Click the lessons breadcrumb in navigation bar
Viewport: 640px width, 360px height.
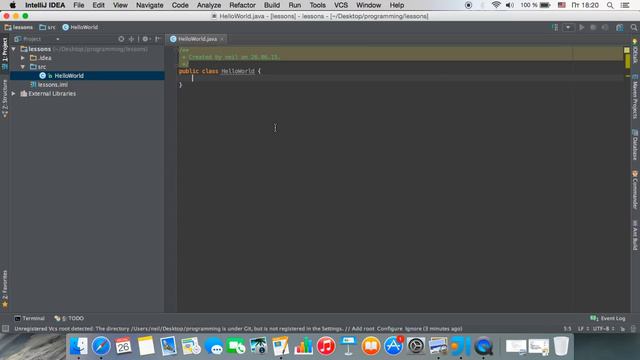(x=19, y=27)
